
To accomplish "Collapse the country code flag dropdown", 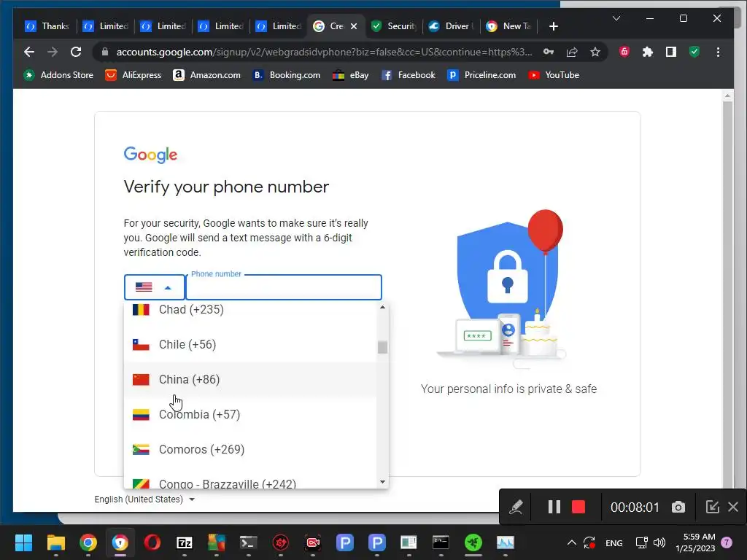I will tap(154, 287).
